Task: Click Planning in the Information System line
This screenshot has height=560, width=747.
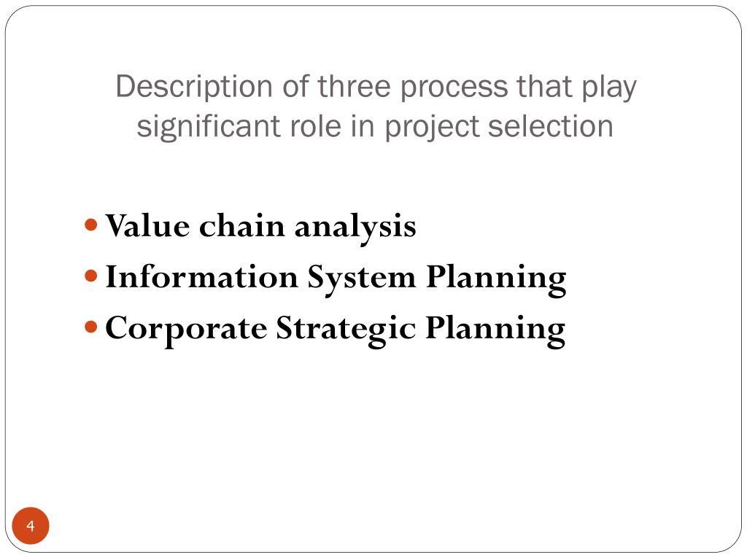Action: click(496, 279)
